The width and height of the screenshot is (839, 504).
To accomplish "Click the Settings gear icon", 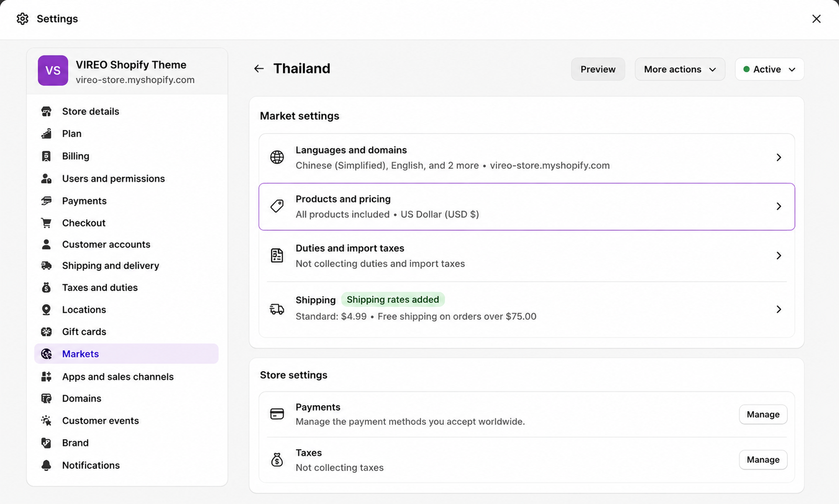I will pyautogui.click(x=23, y=19).
